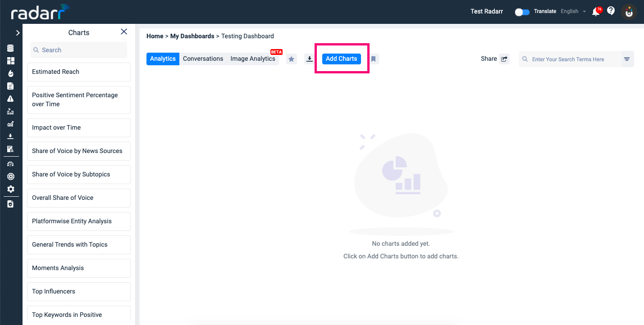644x325 pixels.
Task: Enable the Translate toggle switch
Action: 522,12
